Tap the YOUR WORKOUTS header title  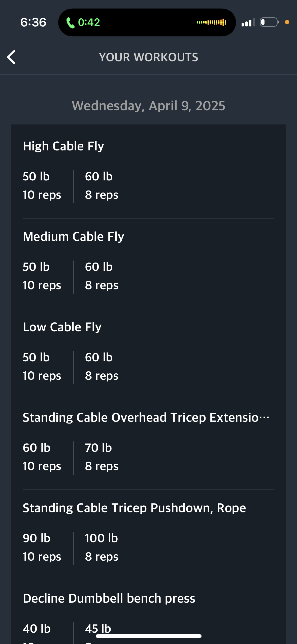click(148, 57)
